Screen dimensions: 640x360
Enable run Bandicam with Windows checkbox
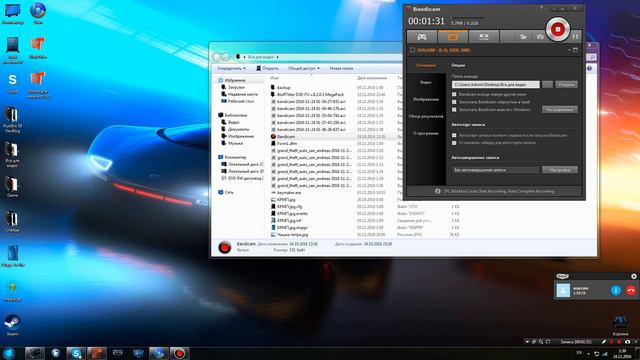point(454,110)
